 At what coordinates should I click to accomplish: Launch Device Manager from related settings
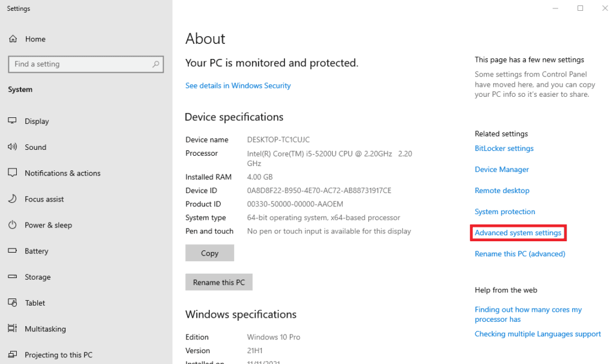tap(502, 170)
